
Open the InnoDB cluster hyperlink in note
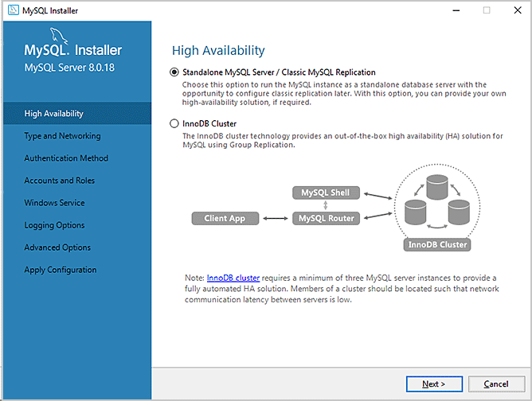click(x=233, y=278)
